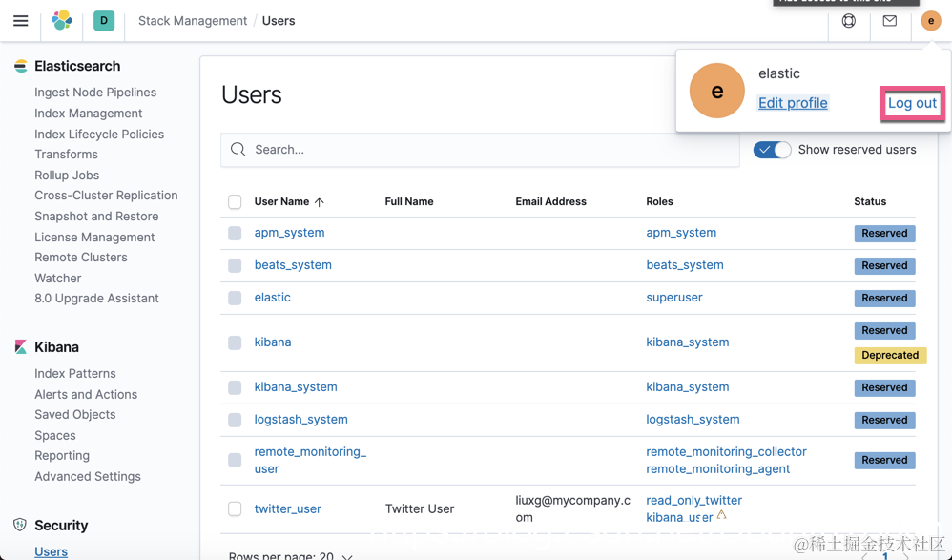This screenshot has height=560, width=952.
Task: Click the kibana row checkbox
Action: coord(235,342)
